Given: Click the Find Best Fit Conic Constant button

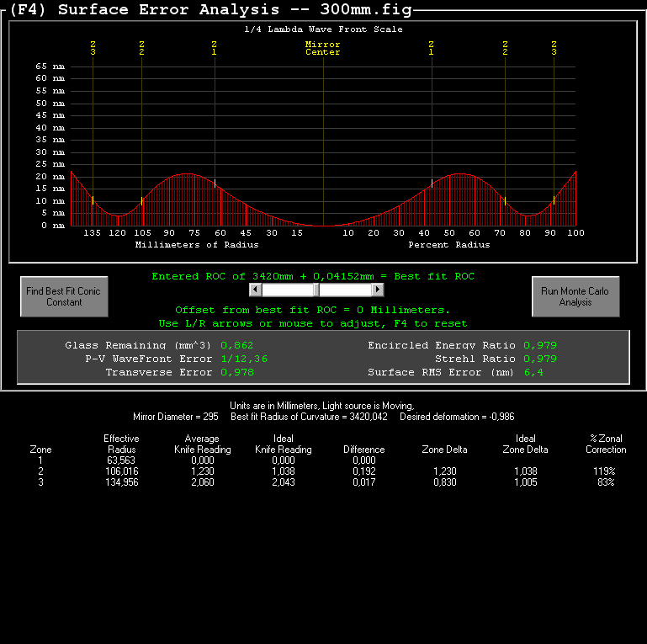Looking at the screenshot, I should pyautogui.click(x=64, y=296).
